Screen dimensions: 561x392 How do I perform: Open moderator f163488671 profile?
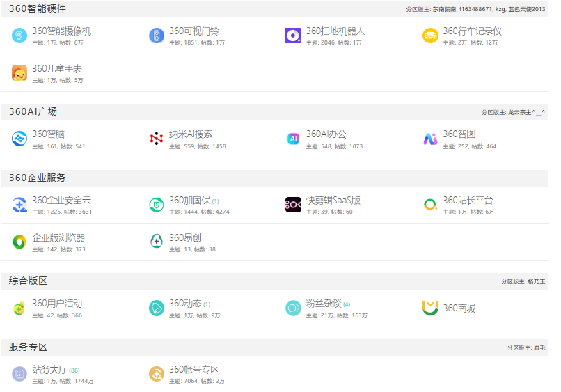[x=475, y=9]
